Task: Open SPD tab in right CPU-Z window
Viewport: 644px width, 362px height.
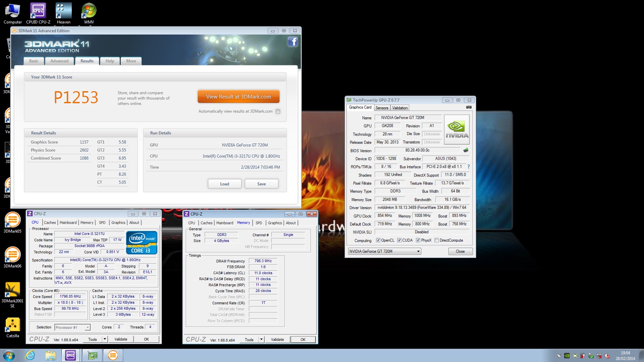Action: [x=259, y=223]
